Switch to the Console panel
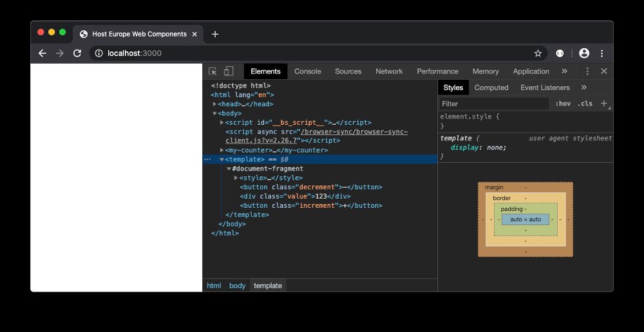This screenshot has width=644, height=332. pyautogui.click(x=308, y=71)
